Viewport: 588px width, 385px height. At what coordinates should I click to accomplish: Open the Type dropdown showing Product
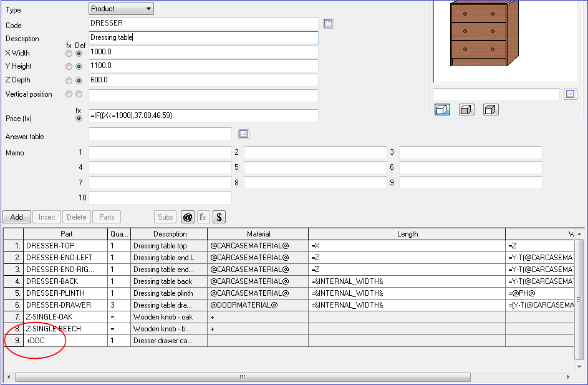[121, 9]
